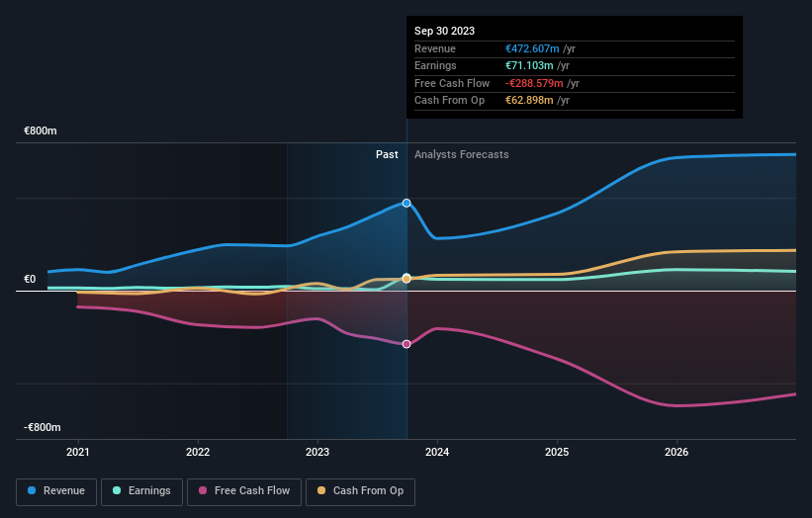Click the €472.607m revenue value
Screen dimensions: 812x518
click(x=532, y=48)
